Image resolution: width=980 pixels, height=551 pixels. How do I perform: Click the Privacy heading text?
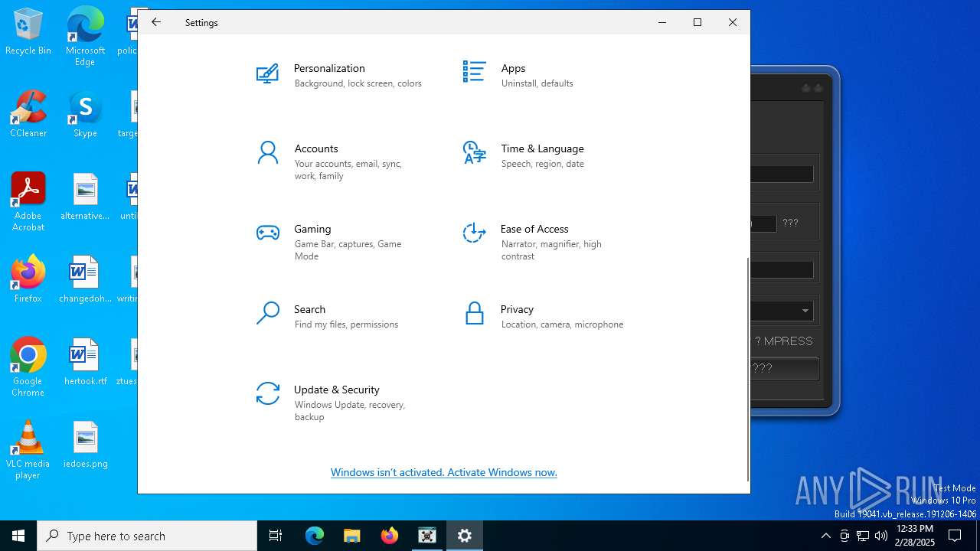(x=517, y=309)
